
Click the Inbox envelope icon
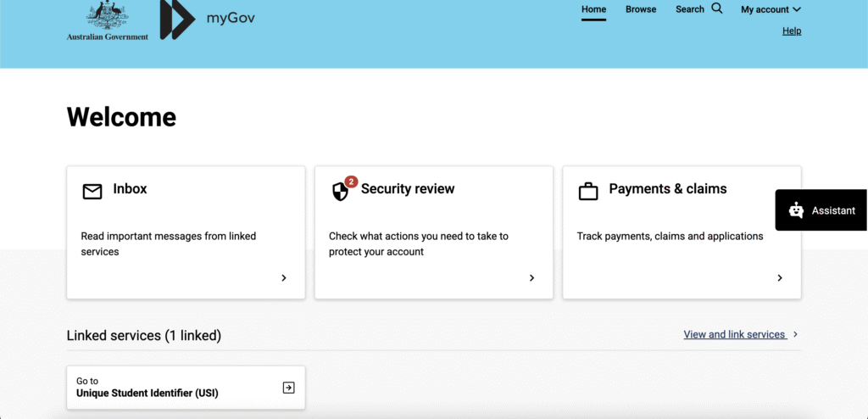[x=92, y=191]
